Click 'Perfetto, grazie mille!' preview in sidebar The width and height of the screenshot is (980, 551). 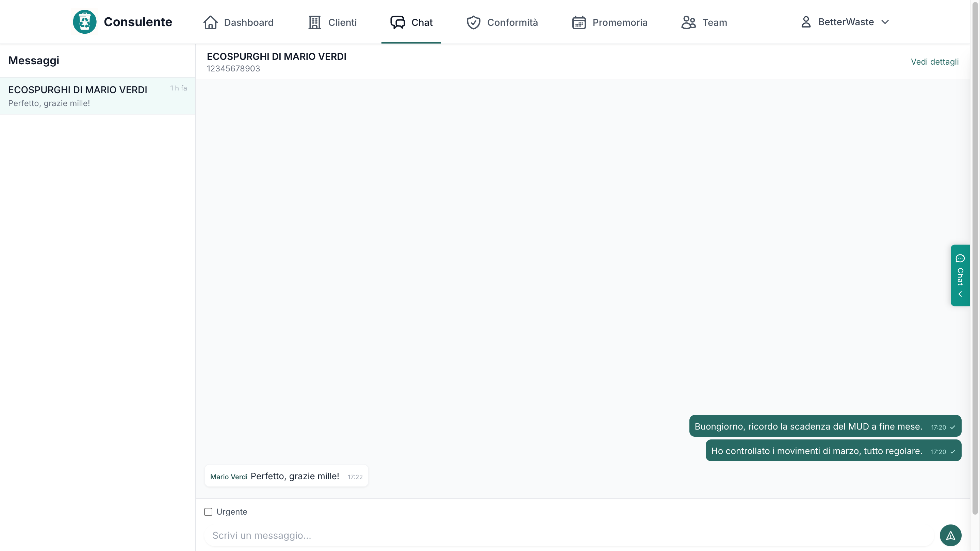tap(49, 103)
